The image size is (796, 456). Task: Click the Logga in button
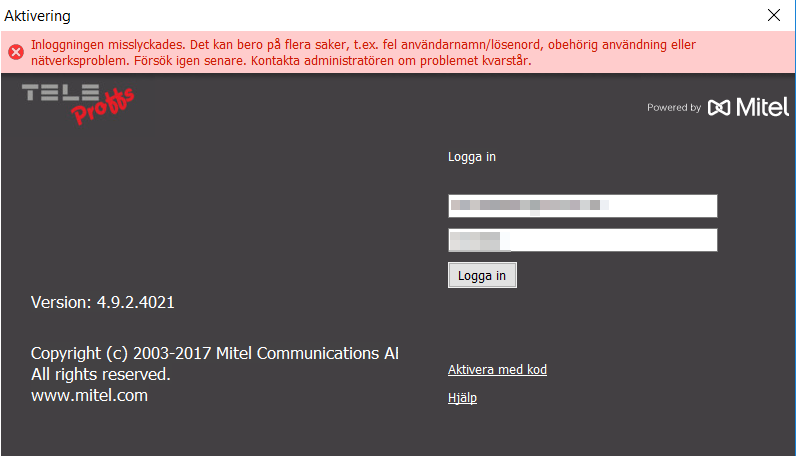click(482, 275)
